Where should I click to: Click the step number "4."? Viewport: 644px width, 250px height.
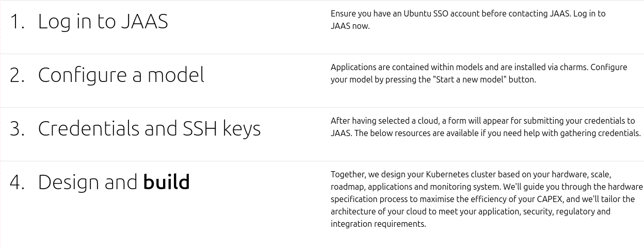point(17,182)
